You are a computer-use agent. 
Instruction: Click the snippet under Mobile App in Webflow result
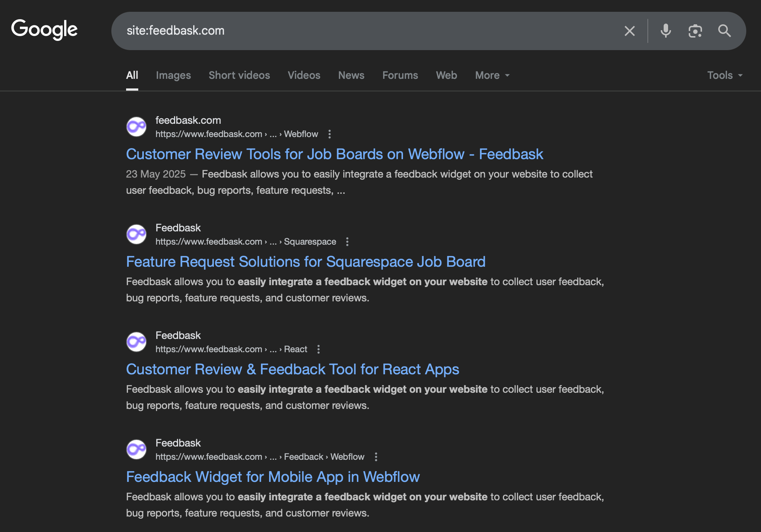tap(365, 505)
